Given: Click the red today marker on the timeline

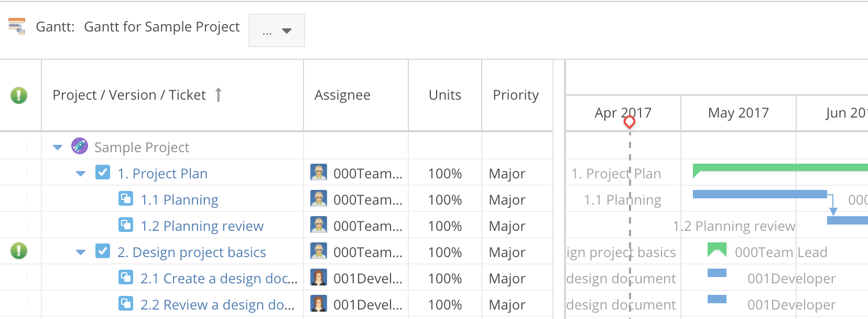Looking at the screenshot, I should [630, 122].
